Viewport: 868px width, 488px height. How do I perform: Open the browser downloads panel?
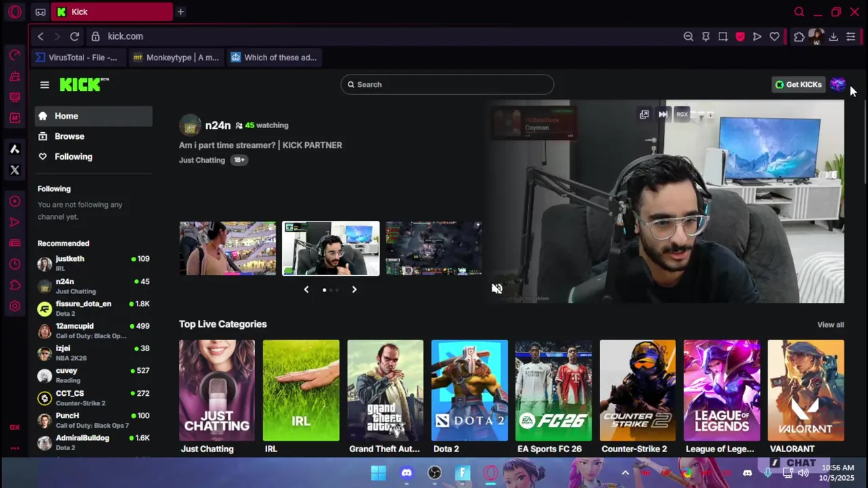tap(833, 37)
